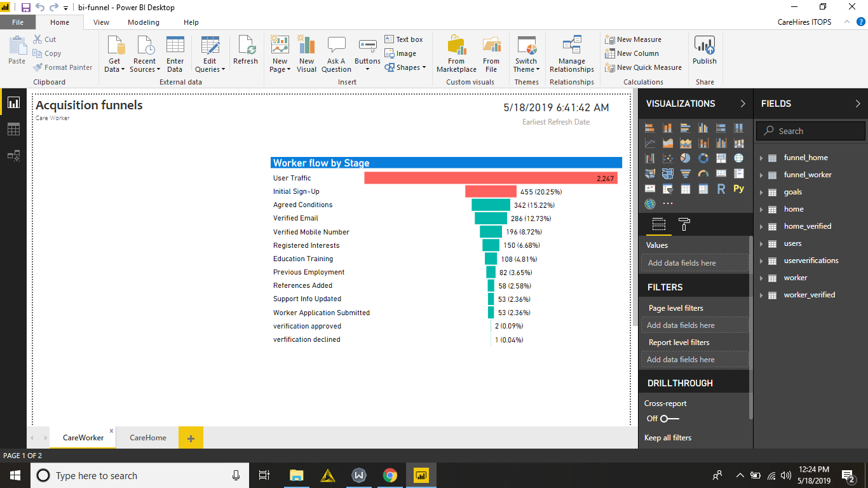Add an R script visual

721,189
